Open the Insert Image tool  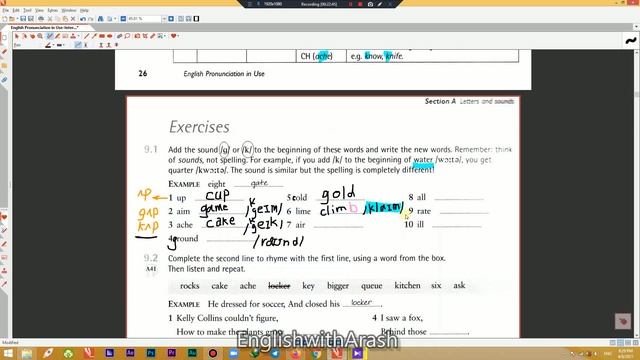(160, 36)
